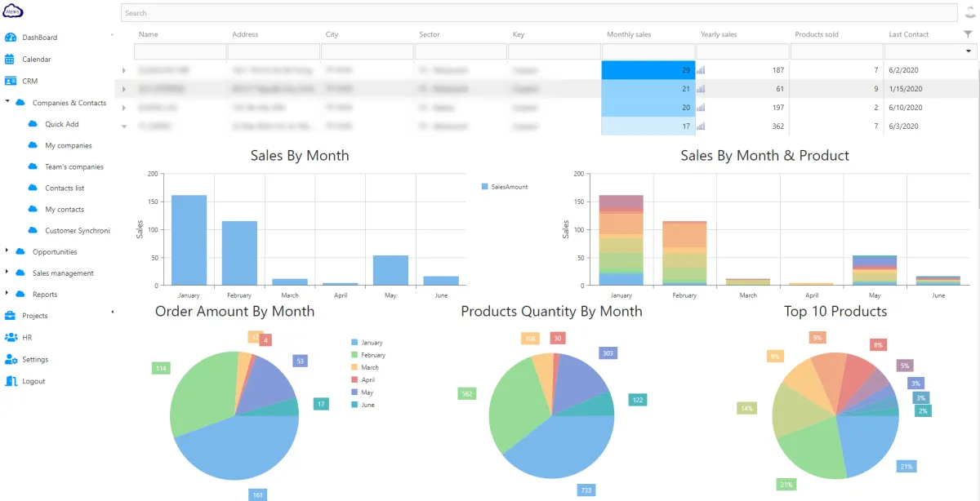Click the cloud icon beside Customer Synchroni
Screen dimensions: 980x501
click(x=33, y=230)
